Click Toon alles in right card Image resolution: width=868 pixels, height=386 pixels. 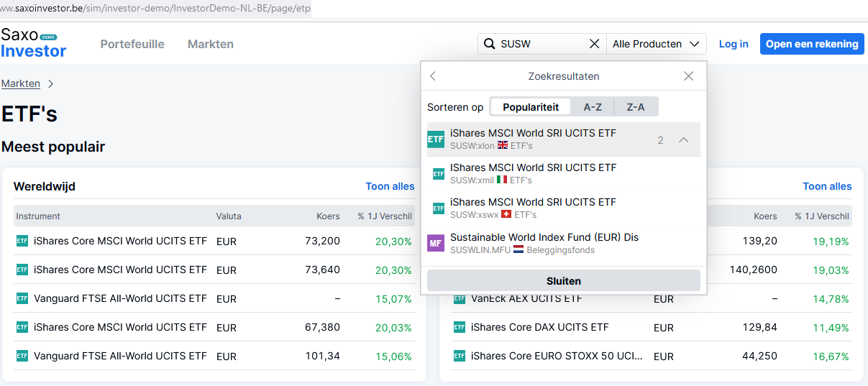pyautogui.click(x=827, y=186)
